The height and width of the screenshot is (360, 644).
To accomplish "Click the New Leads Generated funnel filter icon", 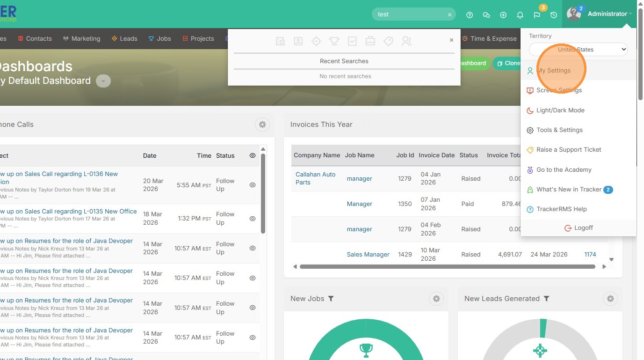I will (x=546, y=299).
